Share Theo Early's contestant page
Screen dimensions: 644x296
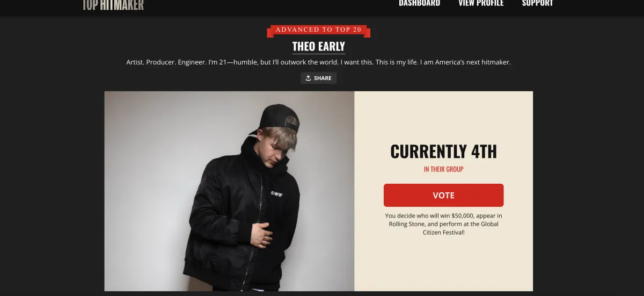319,78
